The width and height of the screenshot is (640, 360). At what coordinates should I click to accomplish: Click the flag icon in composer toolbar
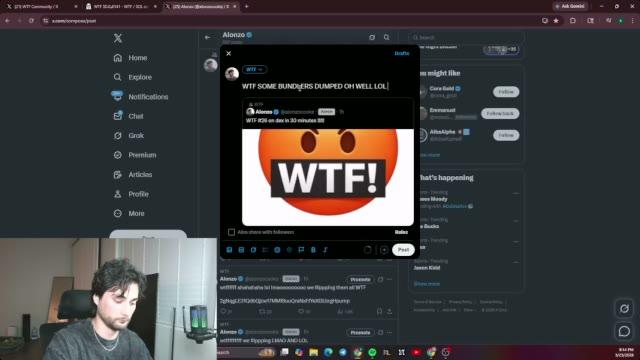[x=301, y=250]
